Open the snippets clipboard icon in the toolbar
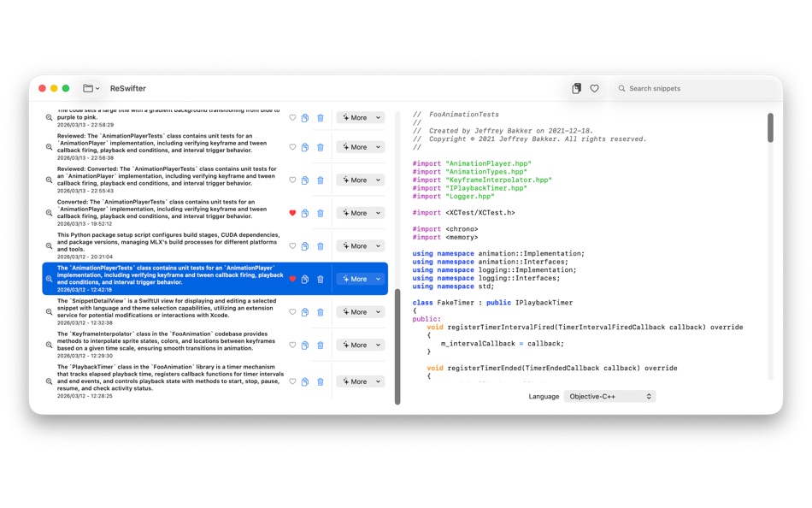 click(x=575, y=88)
